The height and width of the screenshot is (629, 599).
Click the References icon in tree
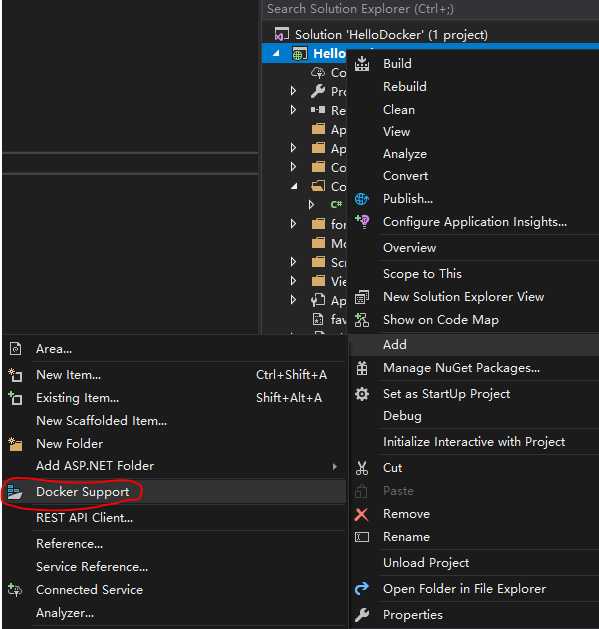click(318, 110)
